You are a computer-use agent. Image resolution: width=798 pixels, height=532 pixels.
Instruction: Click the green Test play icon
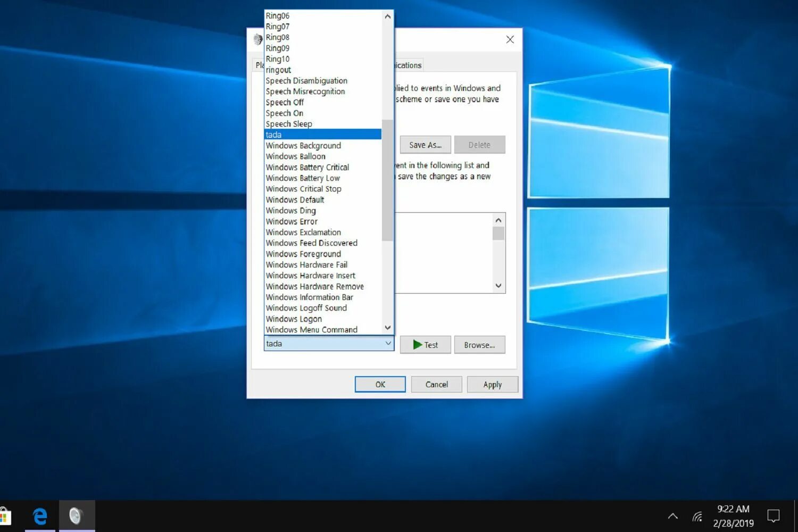(x=418, y=345)
